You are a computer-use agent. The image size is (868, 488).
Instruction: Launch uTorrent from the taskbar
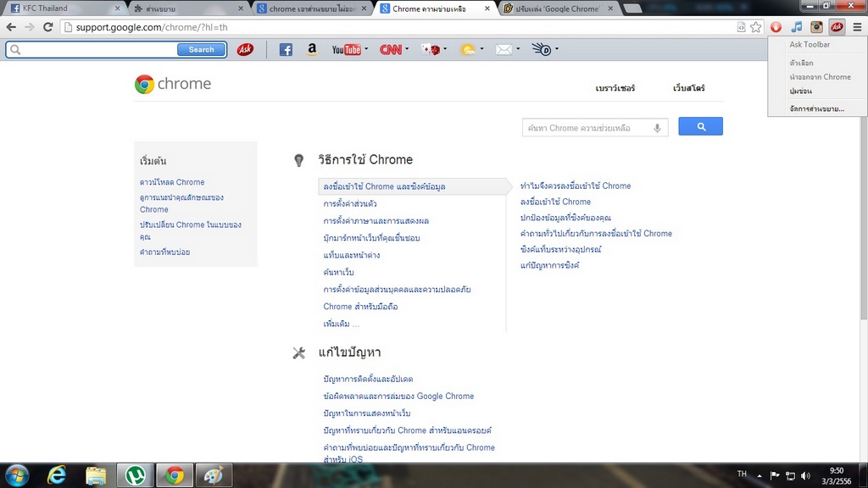(134, 475)
